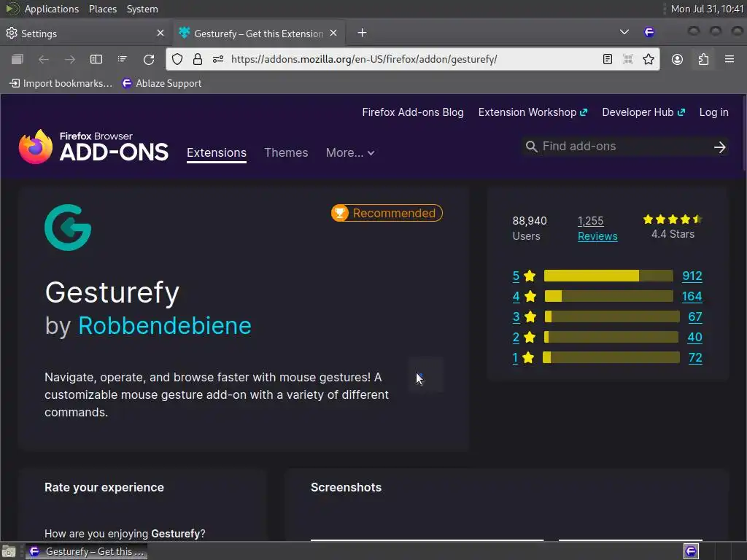Image resolution: width=747 pixels, height=560 pixels.
Task: Click the Gesturefy taskbar window button
Action: tap(86, 551)
